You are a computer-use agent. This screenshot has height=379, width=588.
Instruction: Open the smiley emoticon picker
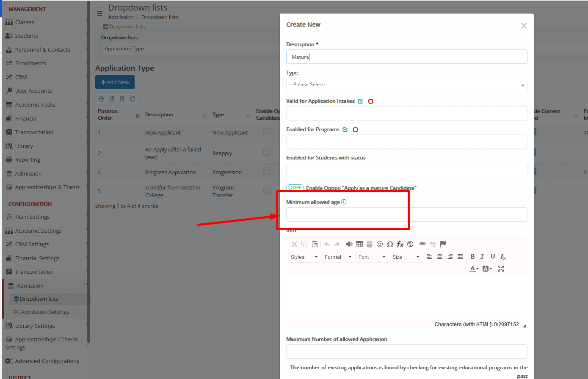tap(380, 244)
